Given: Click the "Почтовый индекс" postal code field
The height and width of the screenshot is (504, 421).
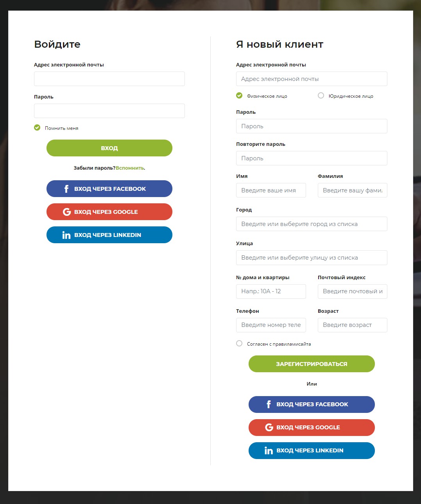Looking at the screenshot, I should point(352,291).
